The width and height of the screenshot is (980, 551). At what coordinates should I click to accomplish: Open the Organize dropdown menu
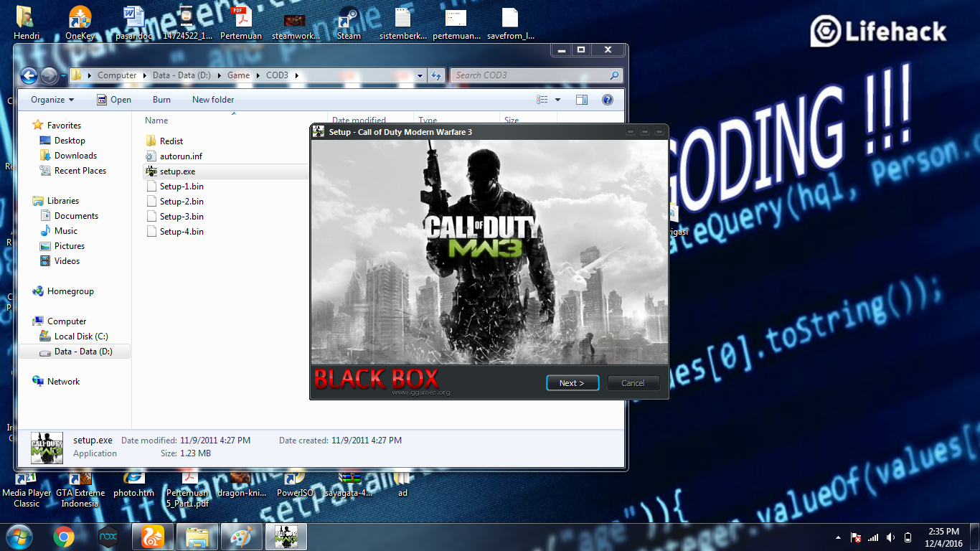tap(52, 100)
